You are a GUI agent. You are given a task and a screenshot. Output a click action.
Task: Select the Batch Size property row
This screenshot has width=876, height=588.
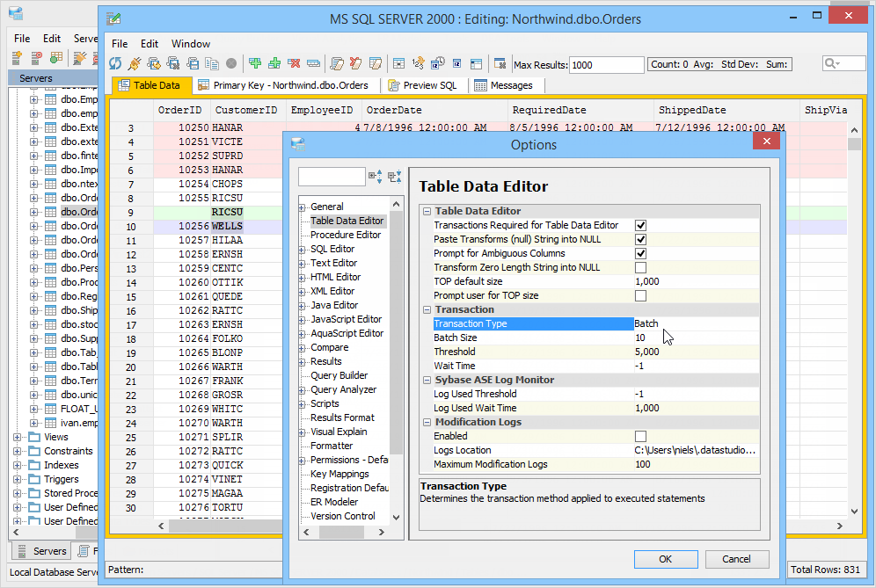tap(596, 338)
